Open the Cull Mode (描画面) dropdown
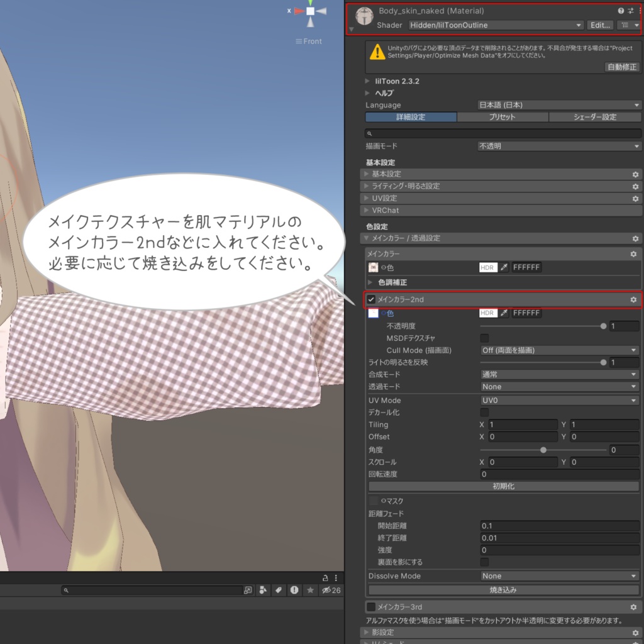Screen dimensions: 644x644 point(559,350)
